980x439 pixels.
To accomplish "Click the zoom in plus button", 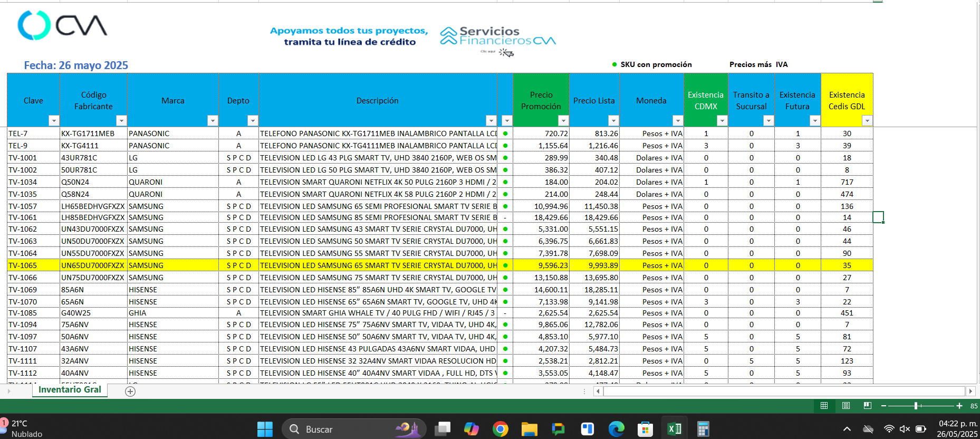I will (959, 406).
